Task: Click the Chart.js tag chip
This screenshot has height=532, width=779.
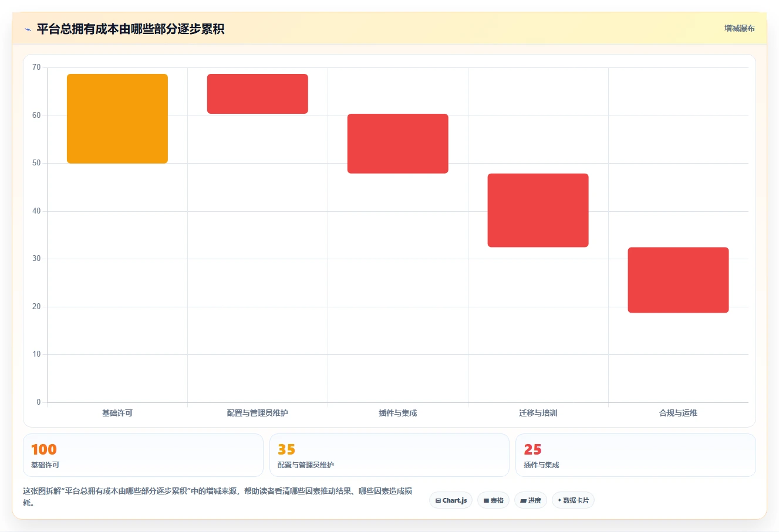Action: pyautogui.click(x=451, y=500)
